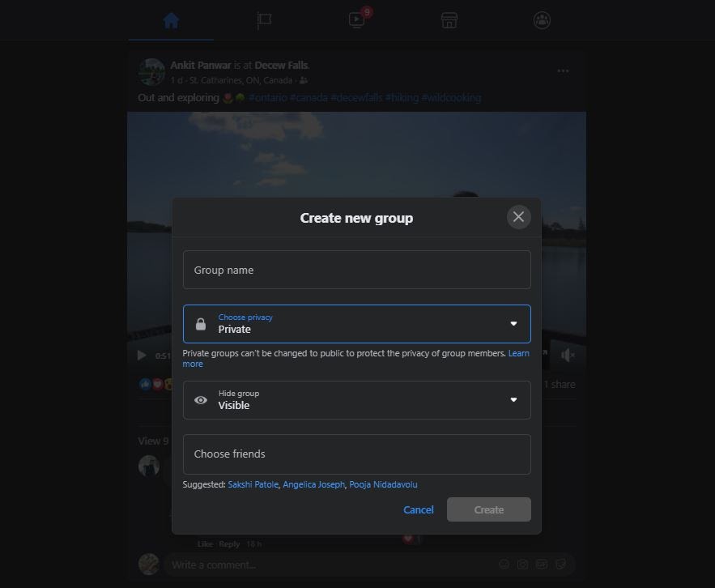The image size is (715, 588).
Task: Go to the Home tab icon
Action: tap(171, 20)
